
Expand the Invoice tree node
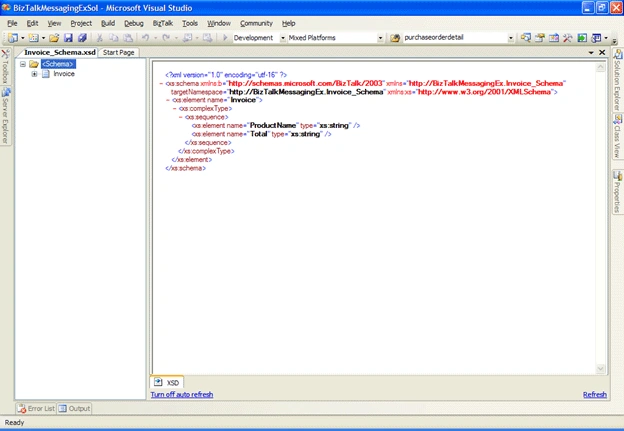34,74
